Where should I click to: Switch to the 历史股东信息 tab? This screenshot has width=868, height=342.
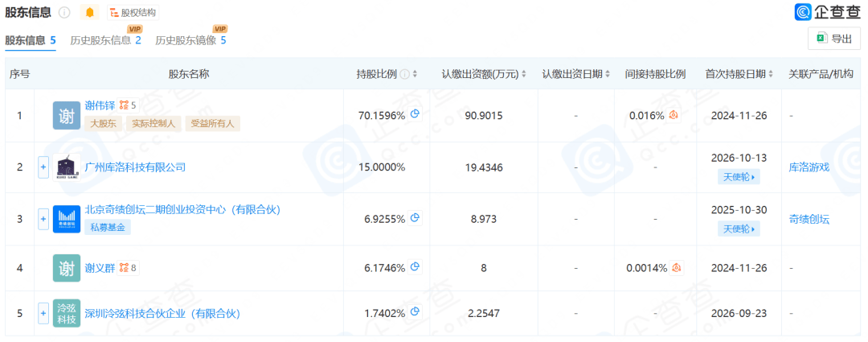point(106,40)
